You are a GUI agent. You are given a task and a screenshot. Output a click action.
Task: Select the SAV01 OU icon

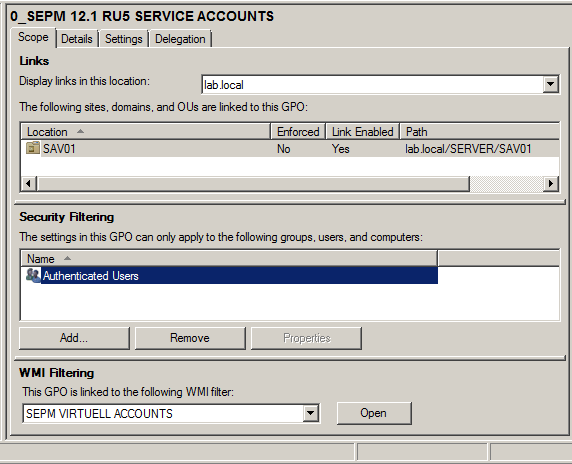pos(33,148)
